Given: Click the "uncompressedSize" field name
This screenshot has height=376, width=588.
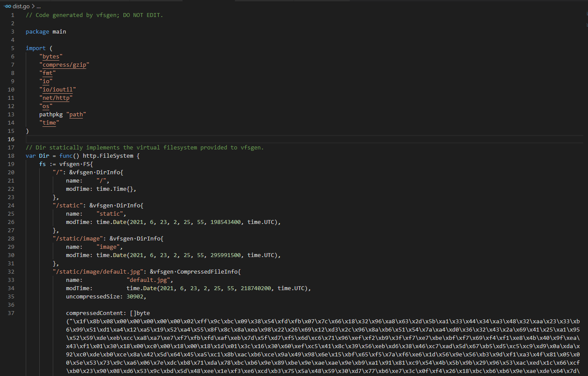Looking at the screenshot, I should (x=93, y=297).
